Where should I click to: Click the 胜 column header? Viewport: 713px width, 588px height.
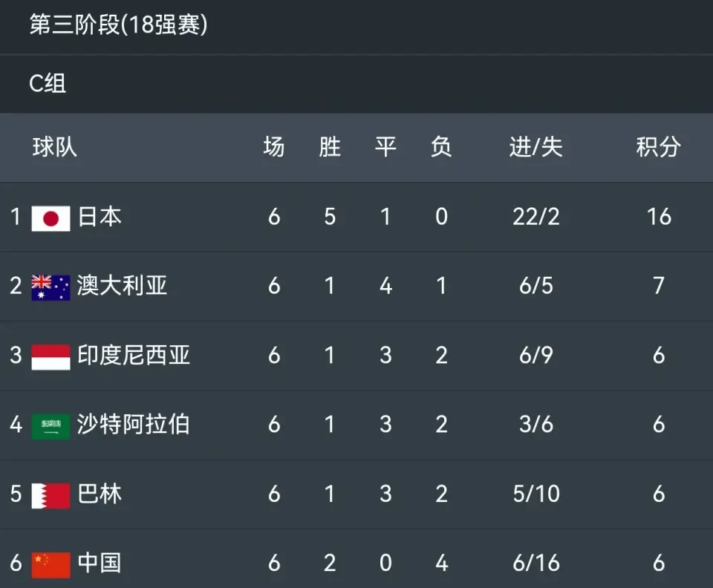click(330, 147)
